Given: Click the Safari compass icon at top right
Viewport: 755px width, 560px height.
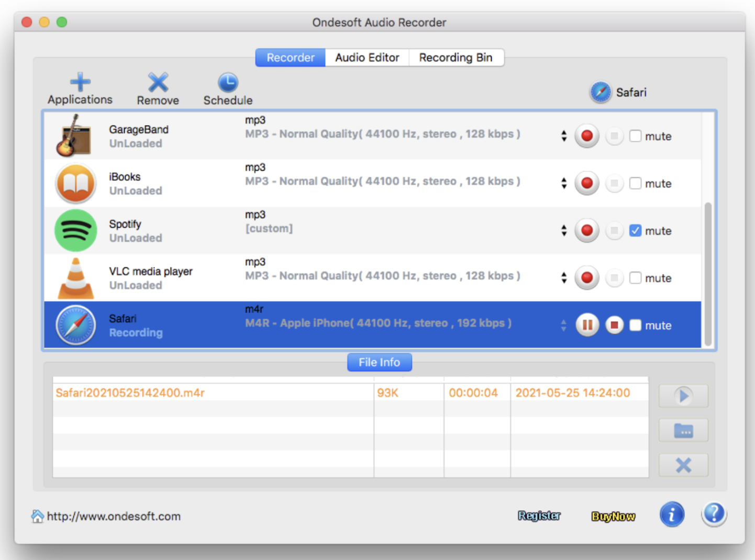Looking at the screenshot, I should 601,92.
